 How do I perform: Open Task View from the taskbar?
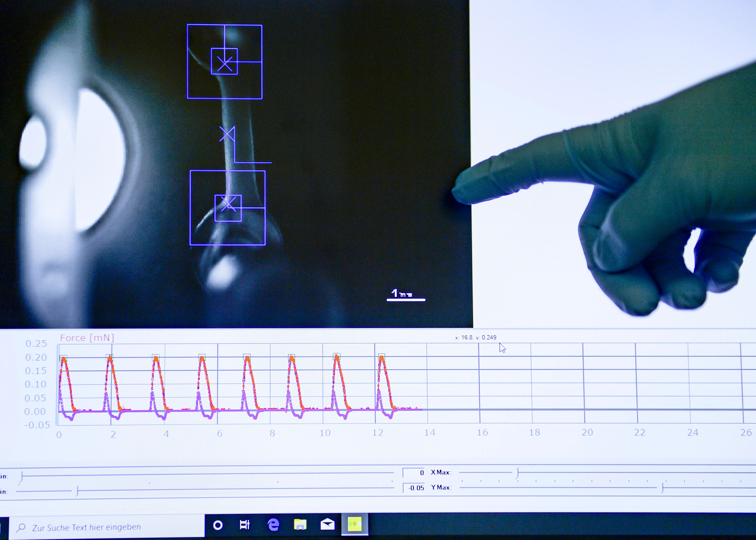click(x=245, y=525)
